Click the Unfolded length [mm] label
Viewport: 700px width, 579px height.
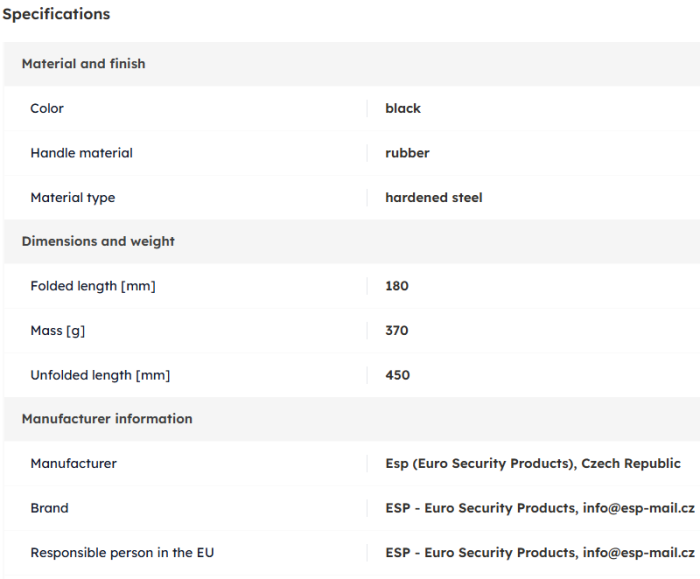click(x=100, y=375)
